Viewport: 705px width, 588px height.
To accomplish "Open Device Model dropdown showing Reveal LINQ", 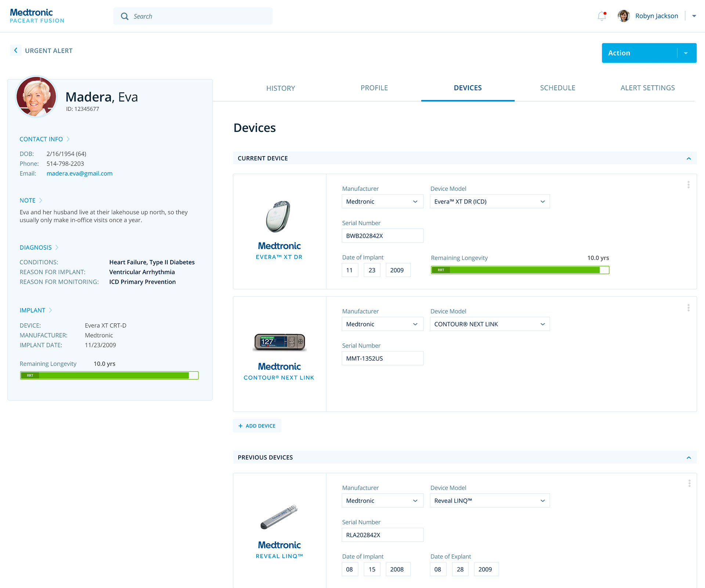I will [x=490, y=501].
